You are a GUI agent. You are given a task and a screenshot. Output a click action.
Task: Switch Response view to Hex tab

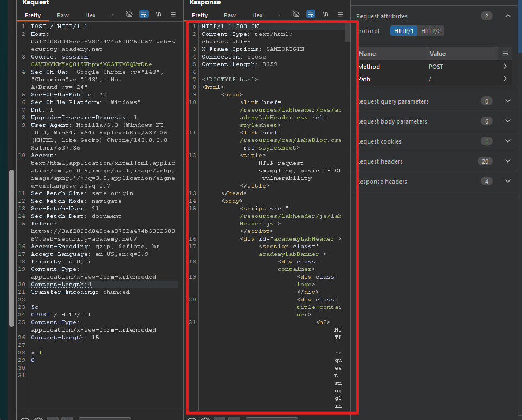tap(257, 15)
